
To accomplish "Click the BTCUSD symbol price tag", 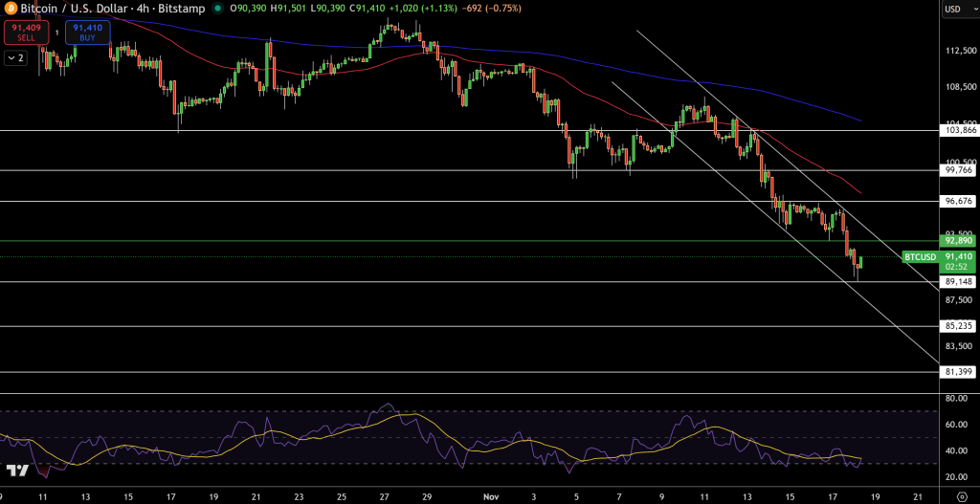I will [922, 256].
